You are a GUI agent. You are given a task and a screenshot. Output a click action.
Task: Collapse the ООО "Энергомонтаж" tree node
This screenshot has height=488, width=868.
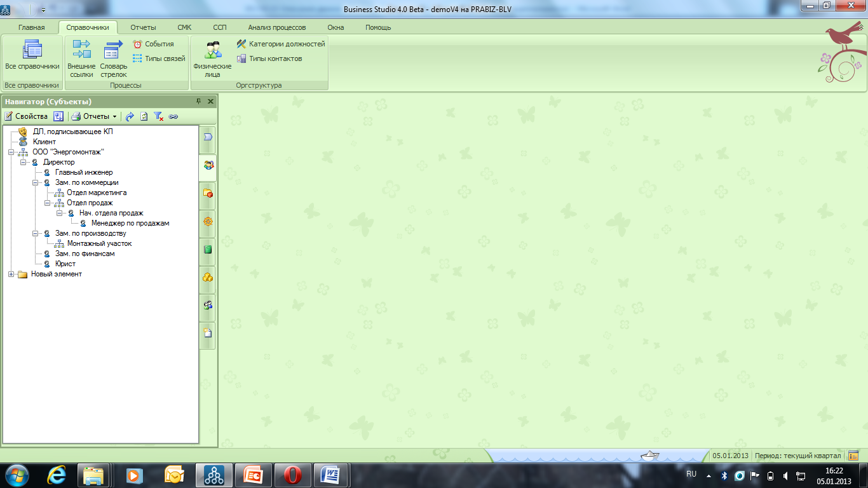pyautogui.click(x=11, y=152)
